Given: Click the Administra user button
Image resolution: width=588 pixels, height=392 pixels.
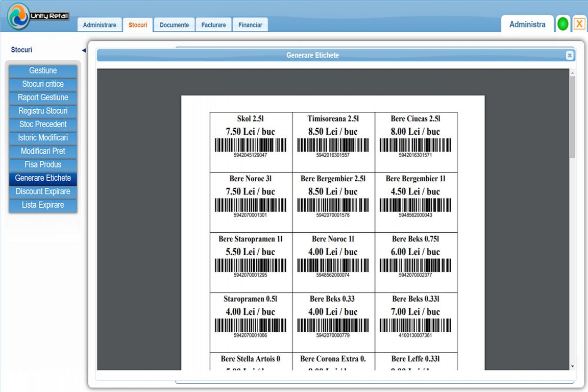Looking at the screenshot, I should click(527, 24).
